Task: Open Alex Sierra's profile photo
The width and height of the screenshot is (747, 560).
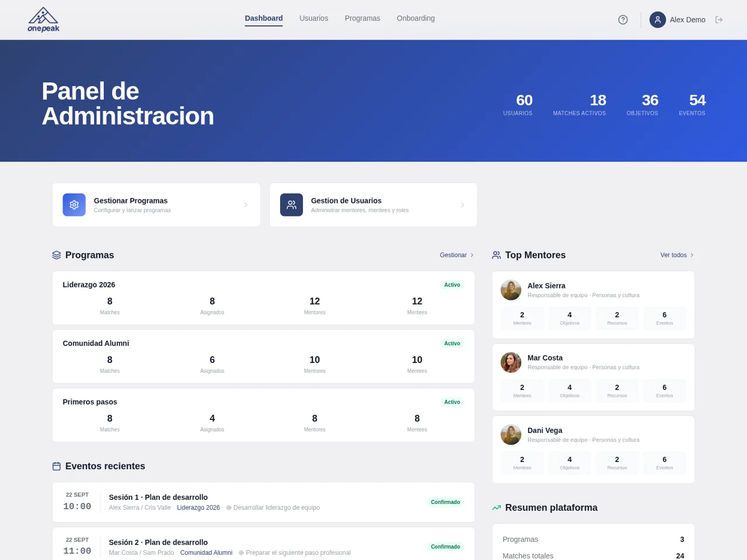Action: click(511, 290)
